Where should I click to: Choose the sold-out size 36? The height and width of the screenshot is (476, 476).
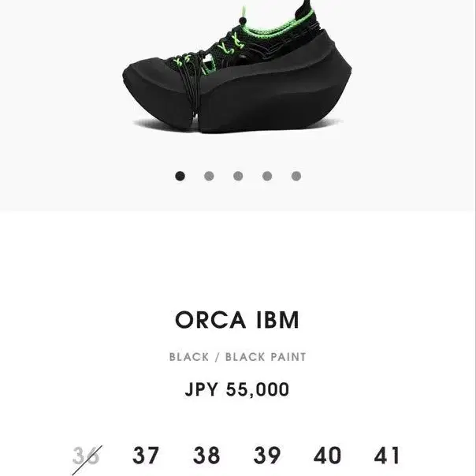click(86, 456)
